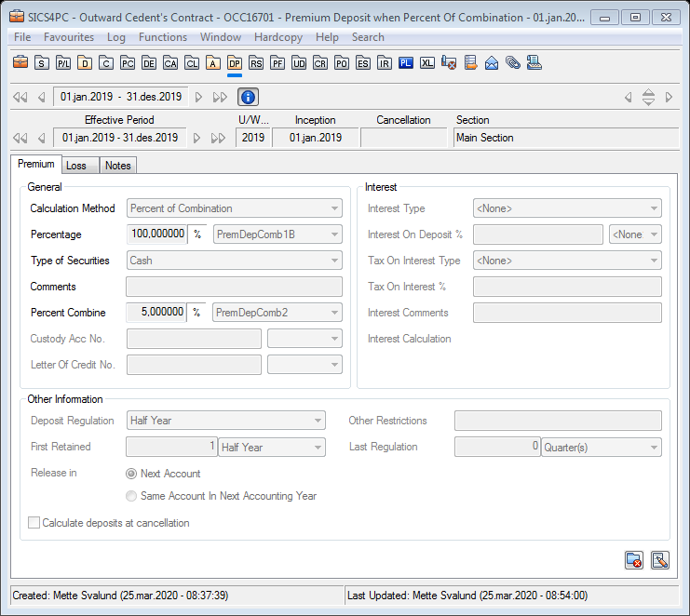Select the DP deposit toolbar icon
The image size is (690, 616).
[x=235, y=63]
